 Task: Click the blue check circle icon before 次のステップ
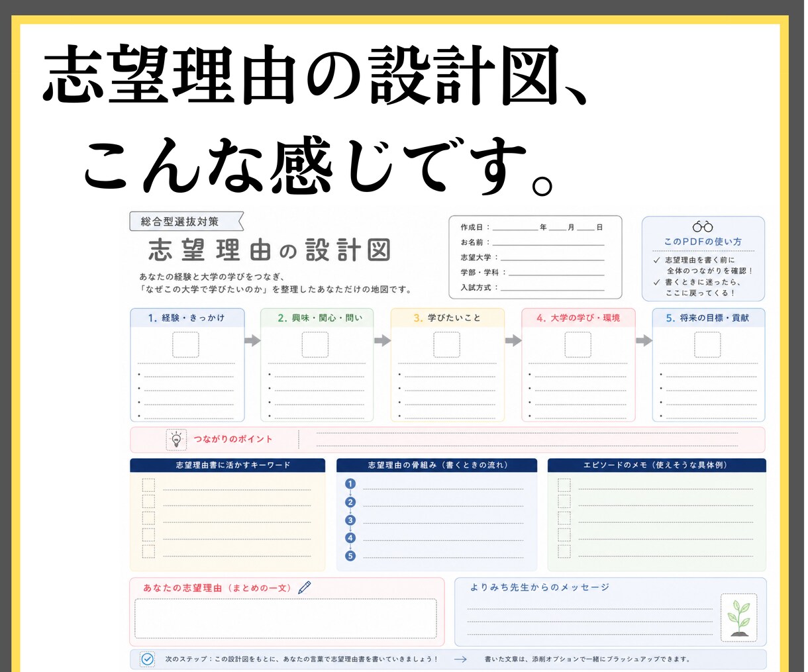[148, 659]
